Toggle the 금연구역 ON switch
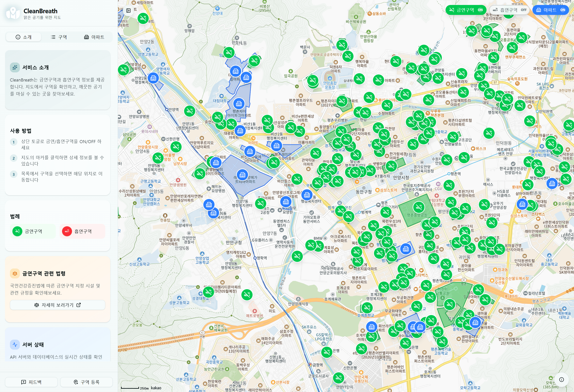574x392 pixels. (466, 10)
